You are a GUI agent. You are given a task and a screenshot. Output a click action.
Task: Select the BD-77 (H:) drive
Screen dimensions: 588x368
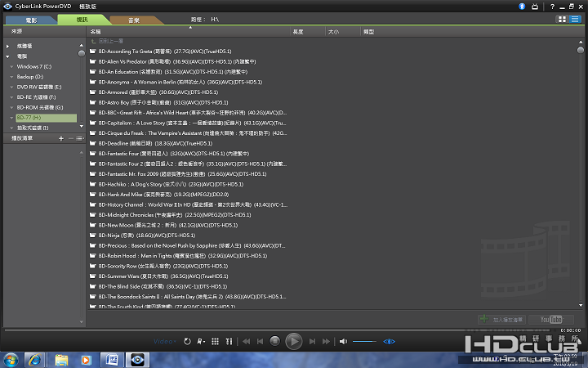click(46, 118)
